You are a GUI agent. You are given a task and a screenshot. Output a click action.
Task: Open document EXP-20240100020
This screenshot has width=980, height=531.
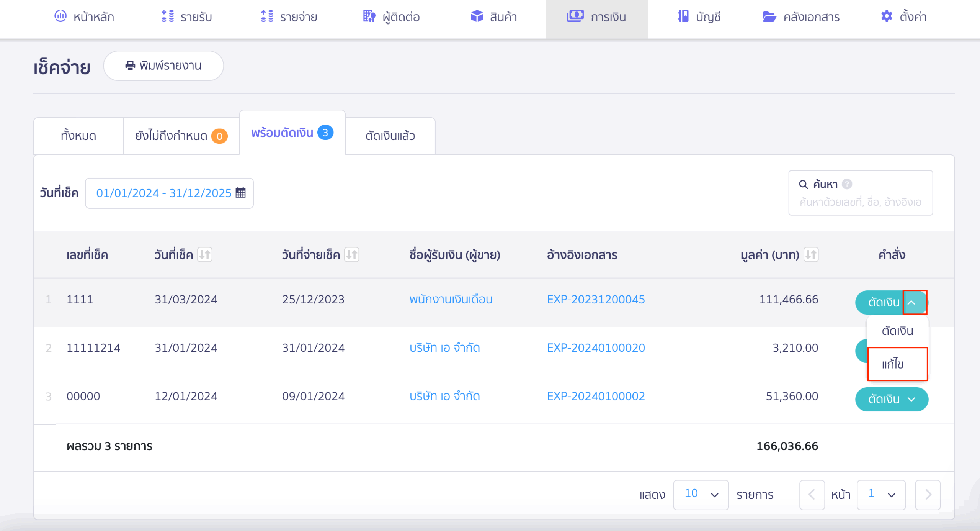tap(596, 348)
